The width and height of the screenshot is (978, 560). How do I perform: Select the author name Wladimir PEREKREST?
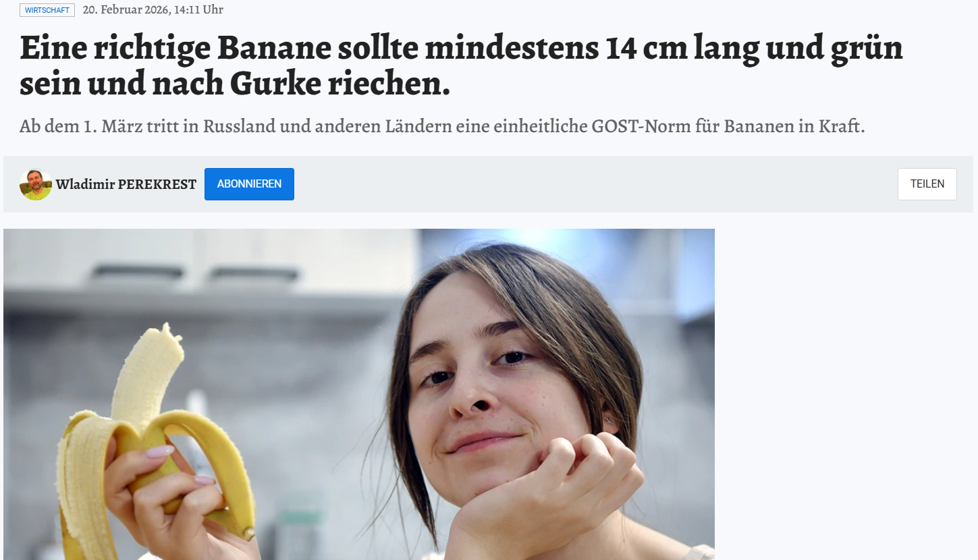click(x=126, y=184)
